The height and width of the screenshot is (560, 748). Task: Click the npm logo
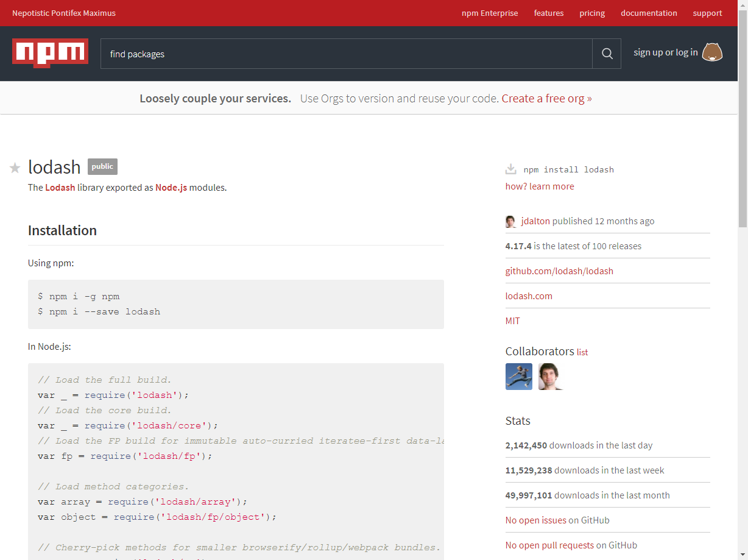coord(50,53)
